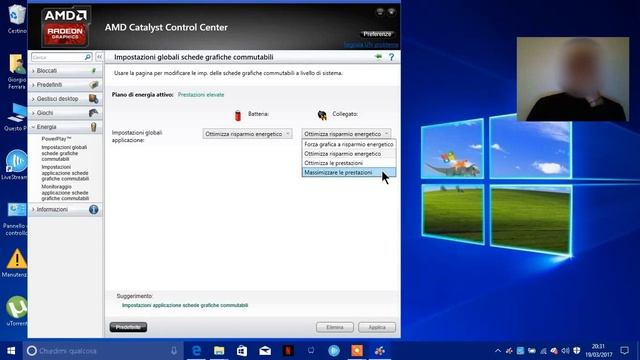Open the Batteria settings dropdown
The height and width of the screenshot is (360, 640).
click(247, 134)
